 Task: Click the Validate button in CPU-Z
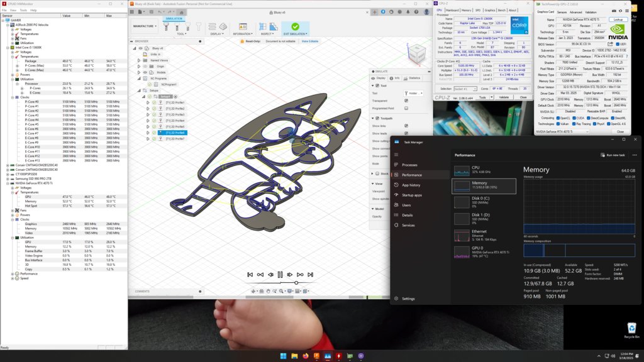(504, 97)
